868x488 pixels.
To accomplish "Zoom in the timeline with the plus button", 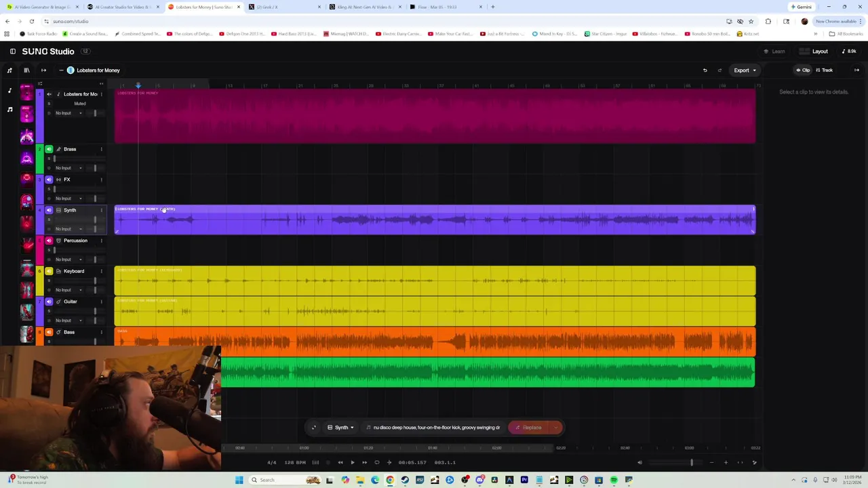I will (x=726, y=462).
